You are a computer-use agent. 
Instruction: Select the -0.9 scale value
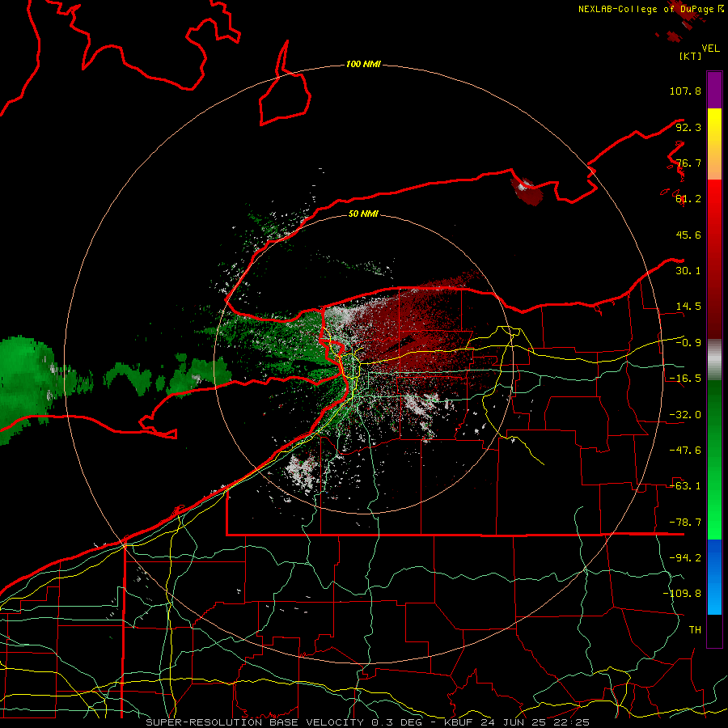[x=688, y=343]
